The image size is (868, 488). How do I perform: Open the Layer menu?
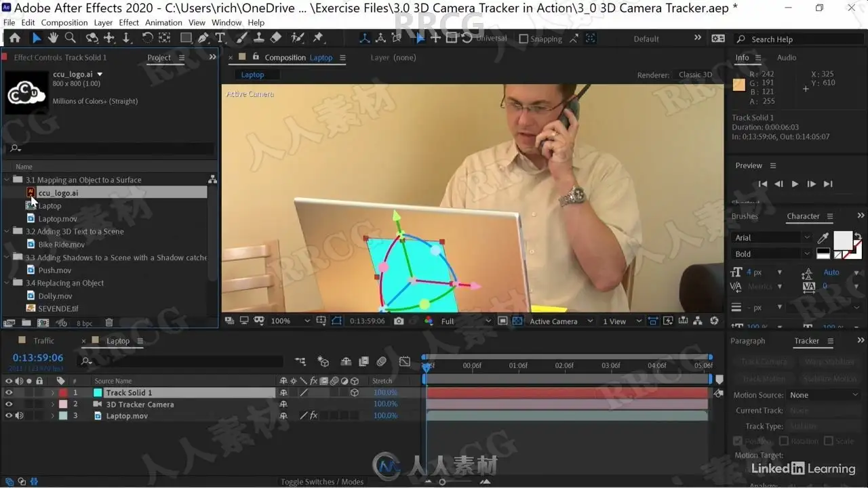[103, 22]
